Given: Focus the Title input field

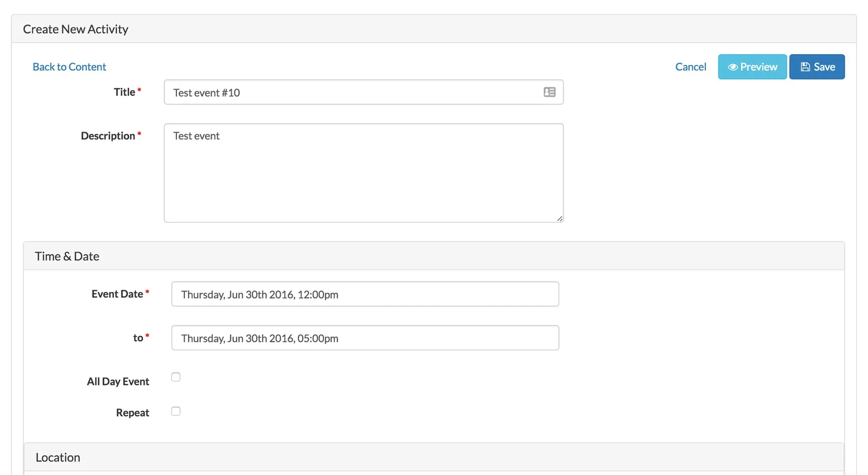Looking at the screenshot, I should click(363, 92).
